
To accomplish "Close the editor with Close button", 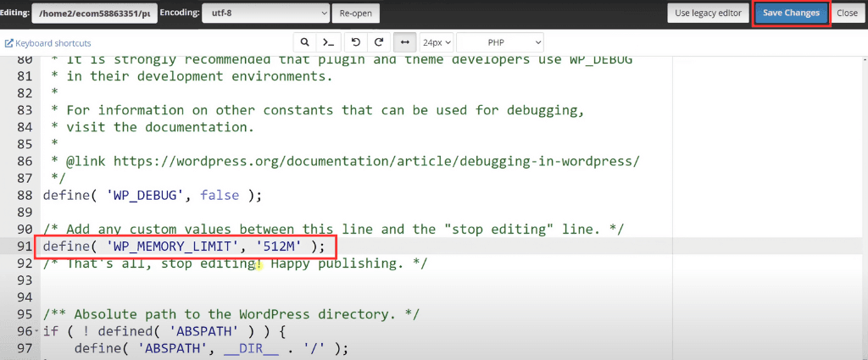I will coord(847,13).
